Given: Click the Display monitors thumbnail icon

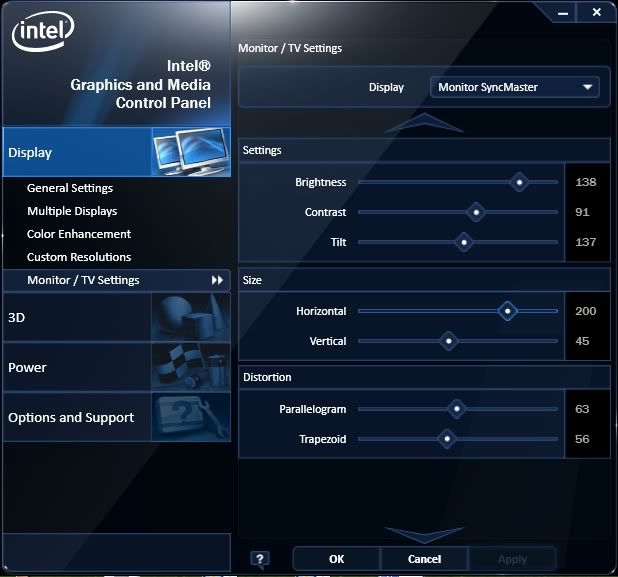Looking at the screenshot, I should tap(191, 152).
